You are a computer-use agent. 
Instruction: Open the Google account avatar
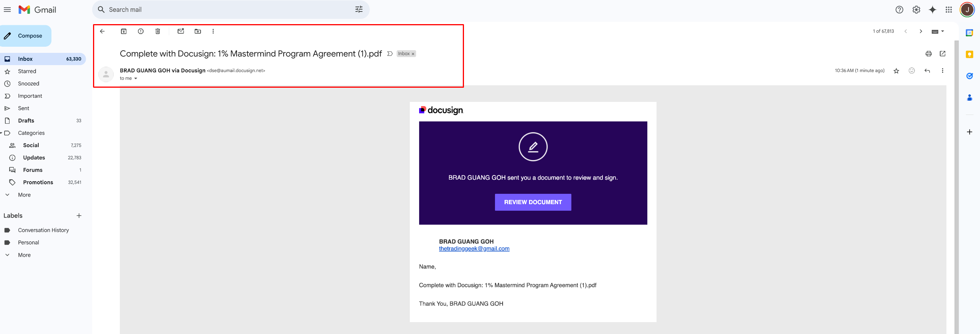coord(967,10)
